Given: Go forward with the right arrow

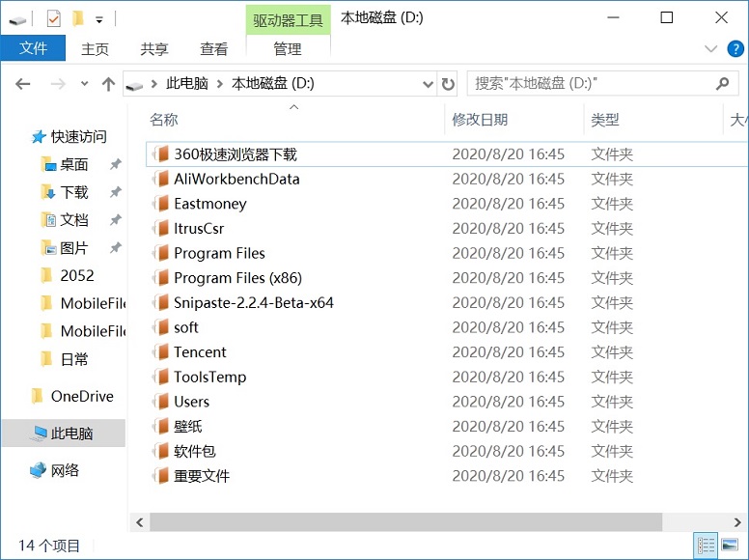Looking at the screenshot, I should point(58,84).
